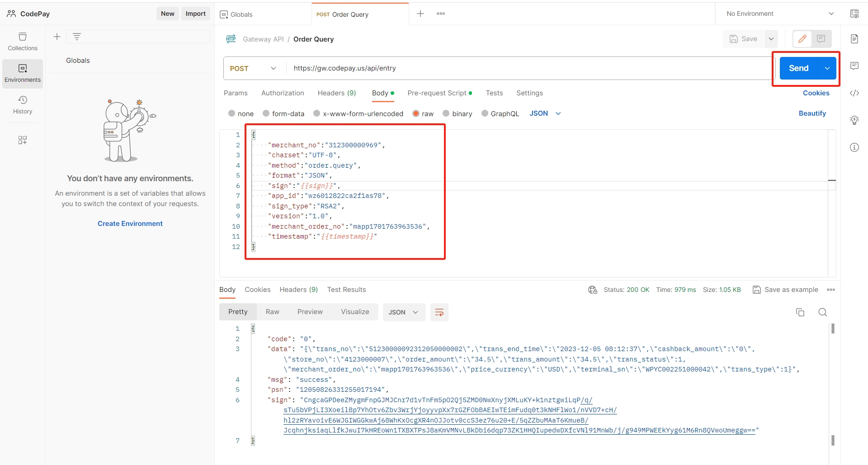868x465 pixels.
Task: Click the comment icon in right sidebar
Action: point(855,66)
